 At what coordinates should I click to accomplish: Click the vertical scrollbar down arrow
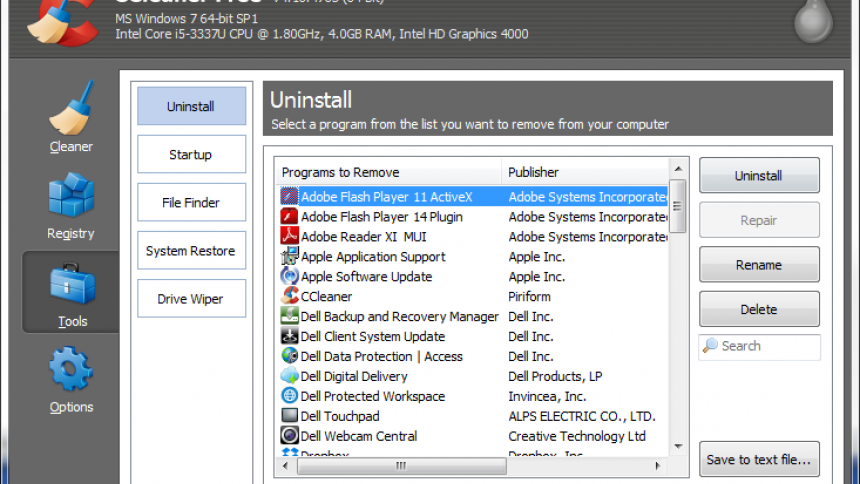pos(678,447)
